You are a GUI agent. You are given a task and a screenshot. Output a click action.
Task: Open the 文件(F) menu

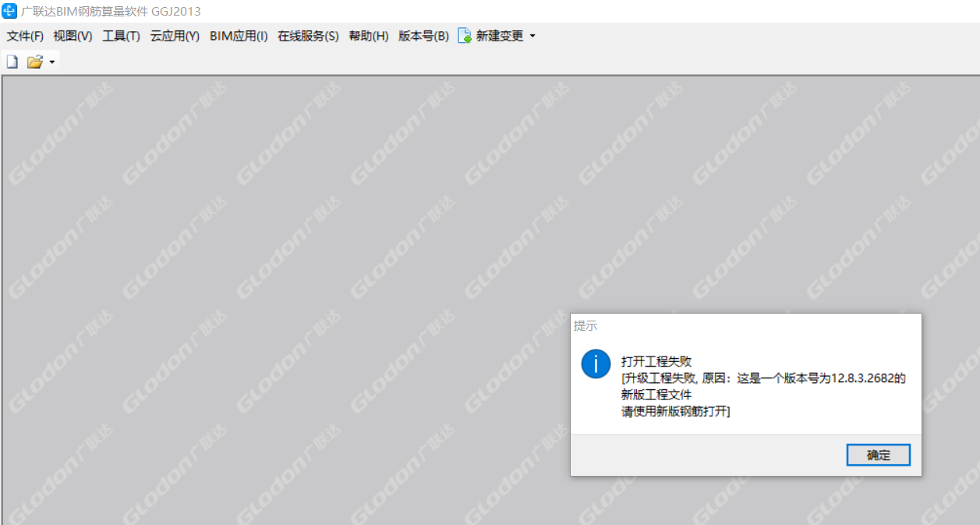pyautogui.click(x=26, y=36)
